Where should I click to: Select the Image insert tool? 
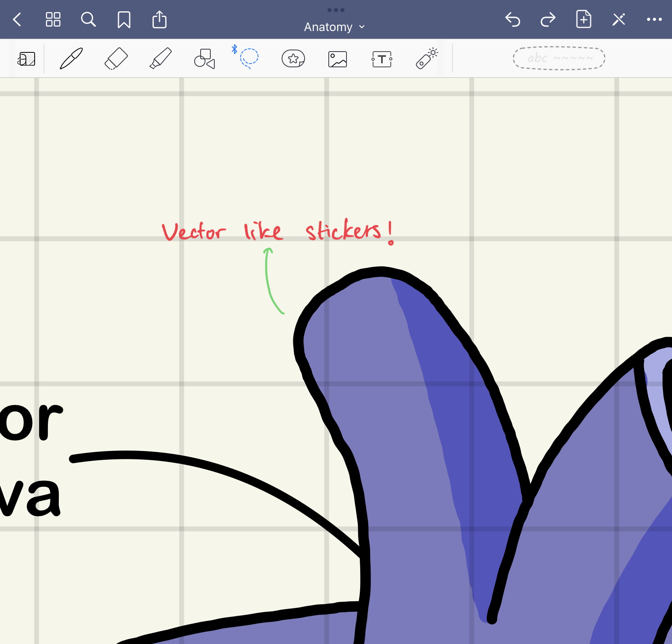338,59
